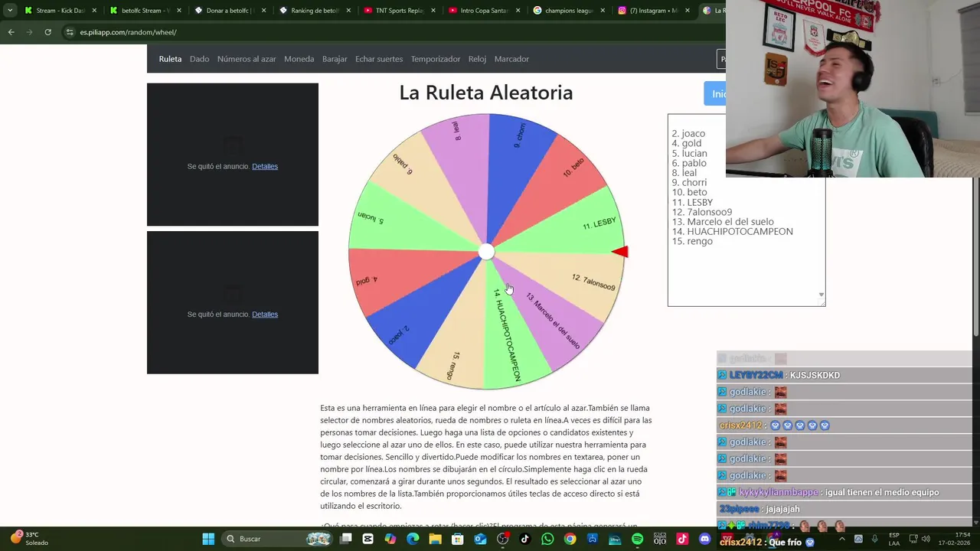The image size is (980, 551).
Task: Close the TNT Sports Replay tab
Action: (433, 11)
